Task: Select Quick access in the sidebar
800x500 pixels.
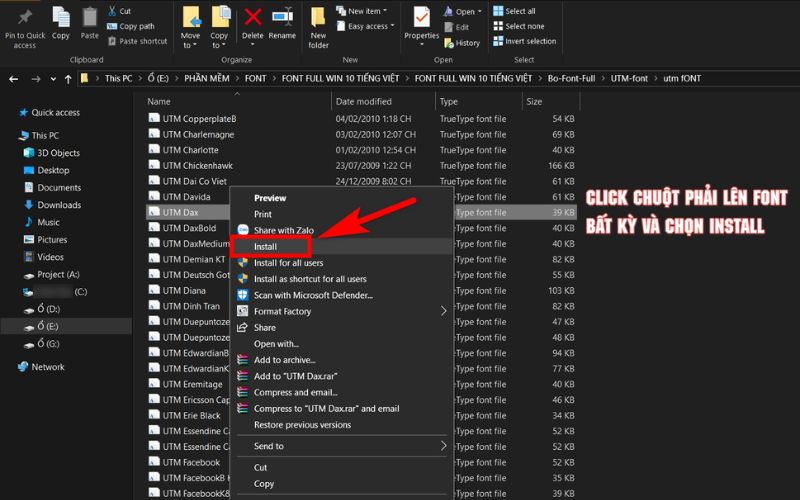Action: point(49,113)
